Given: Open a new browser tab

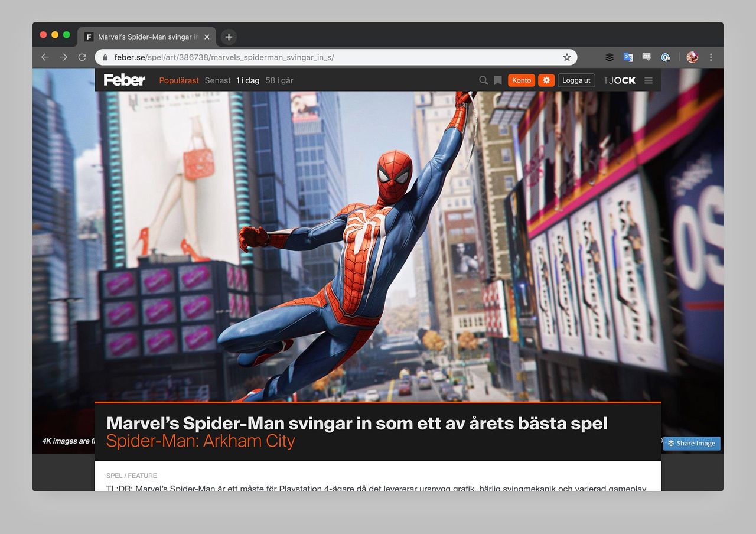Looking at the screenshot, I should tap(229, 37).
